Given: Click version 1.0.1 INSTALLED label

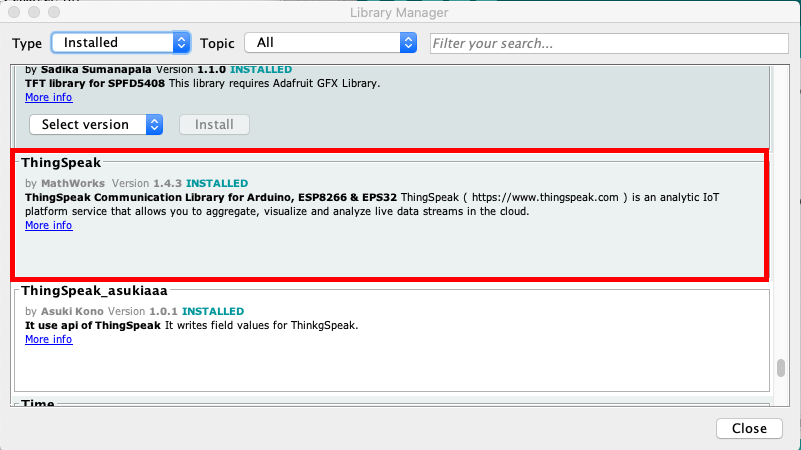Looking at the screenshot, I should point(197,311).
